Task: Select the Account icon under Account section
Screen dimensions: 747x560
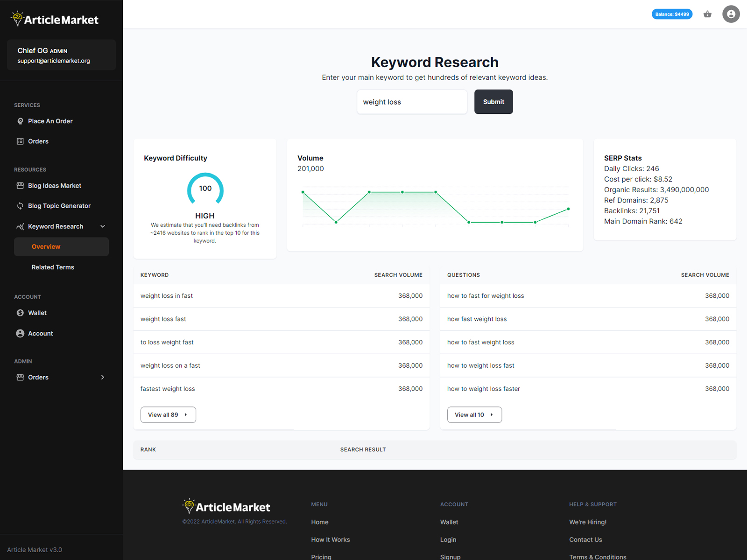Action: (20, 333)
